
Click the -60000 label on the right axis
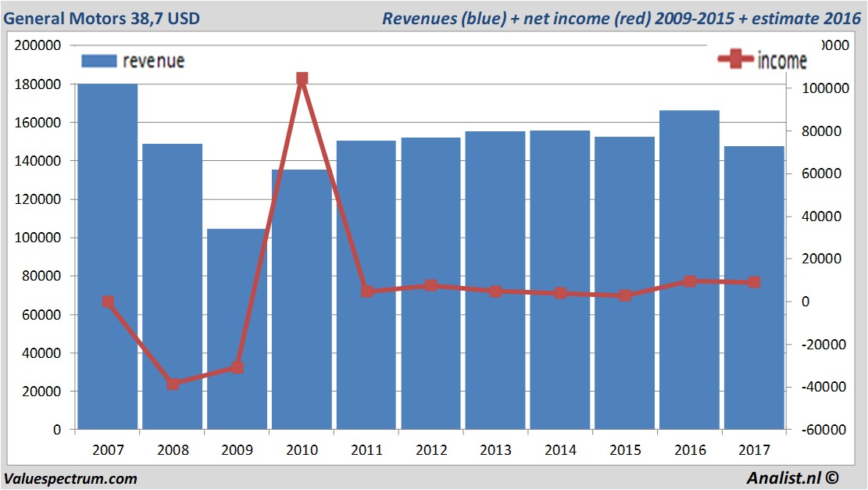click(x=818, y=430)
